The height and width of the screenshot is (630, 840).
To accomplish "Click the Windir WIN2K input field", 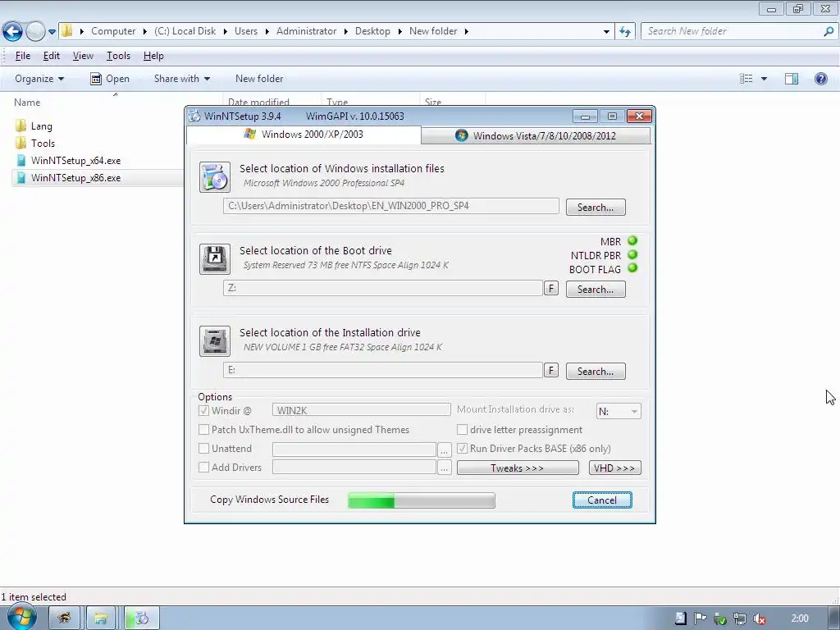I will tap(362, 410).
